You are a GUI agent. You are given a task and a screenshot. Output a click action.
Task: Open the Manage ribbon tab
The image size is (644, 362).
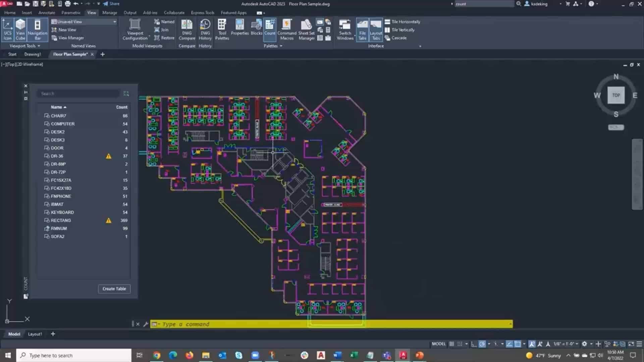point(110,13)
